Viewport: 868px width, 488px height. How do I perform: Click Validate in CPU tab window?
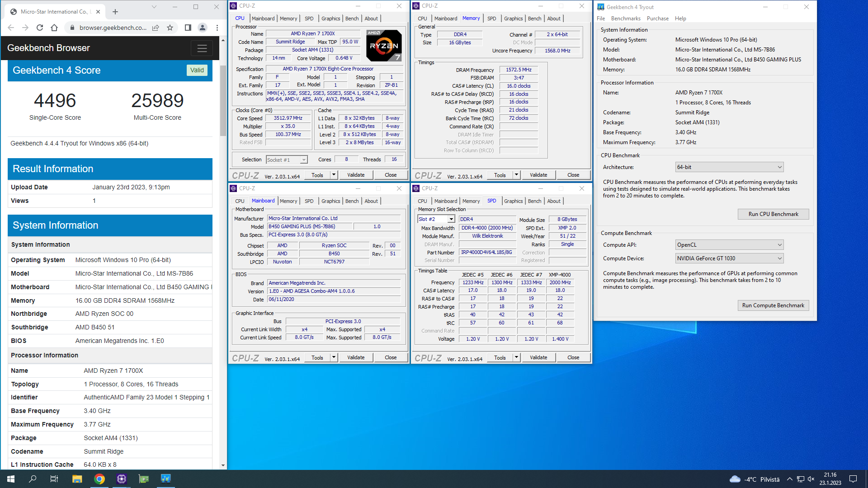pyautogui.click(x=356, y=175)
